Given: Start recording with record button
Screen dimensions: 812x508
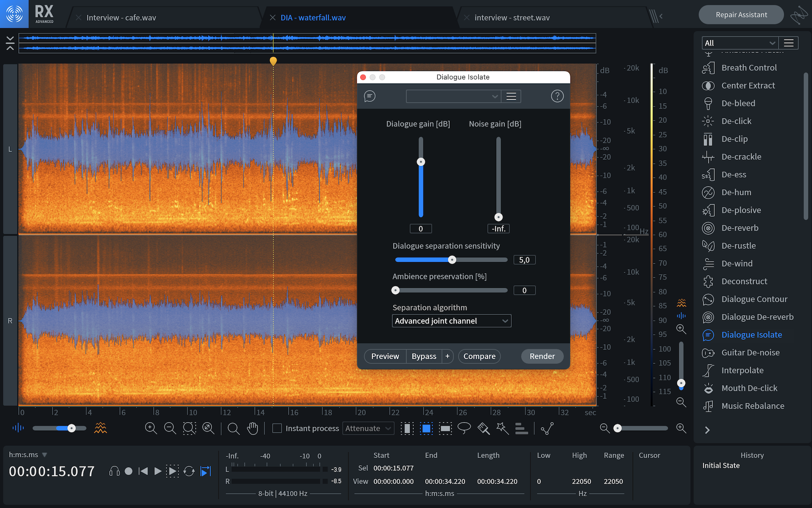Looking at the screenshot, I should (129, 471).
